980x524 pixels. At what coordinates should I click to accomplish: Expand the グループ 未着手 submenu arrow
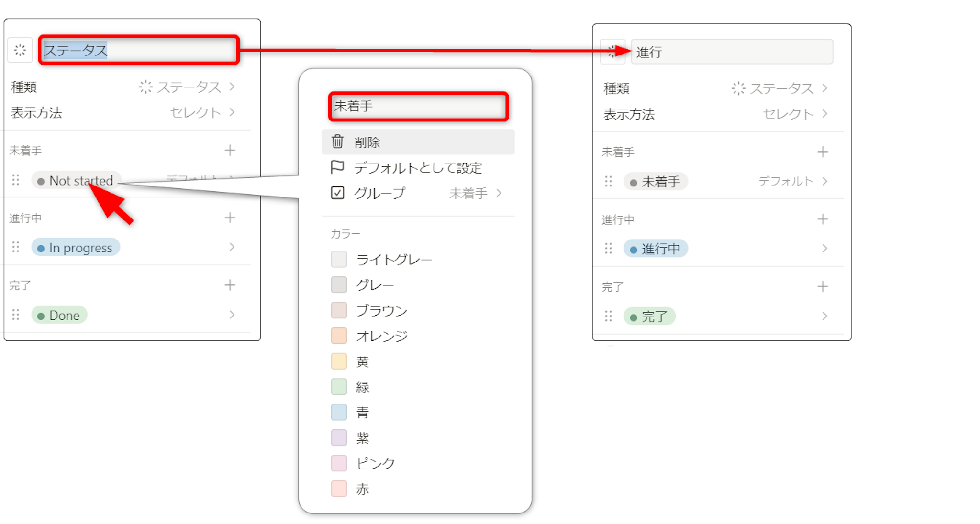[x=499, y=193]
